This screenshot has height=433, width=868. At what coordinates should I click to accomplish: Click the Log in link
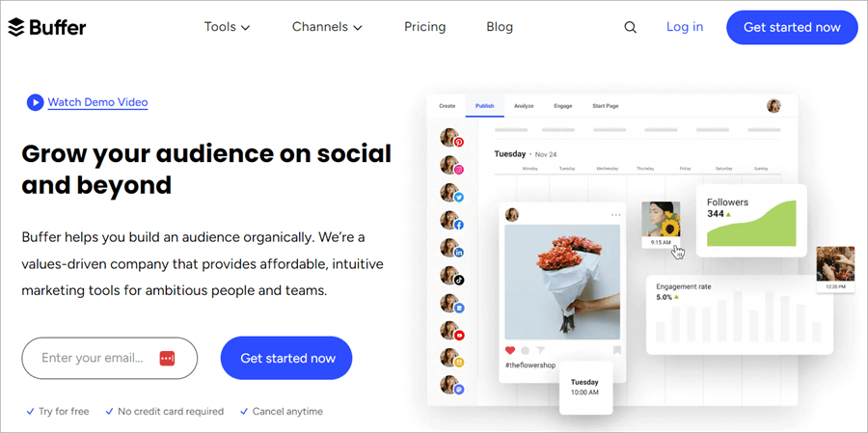pos(685,27)
